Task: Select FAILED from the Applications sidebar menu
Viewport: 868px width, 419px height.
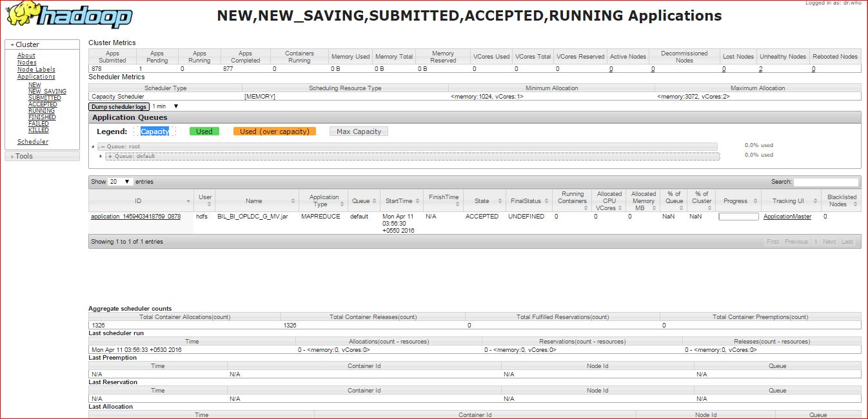Action: coord(38,123)
